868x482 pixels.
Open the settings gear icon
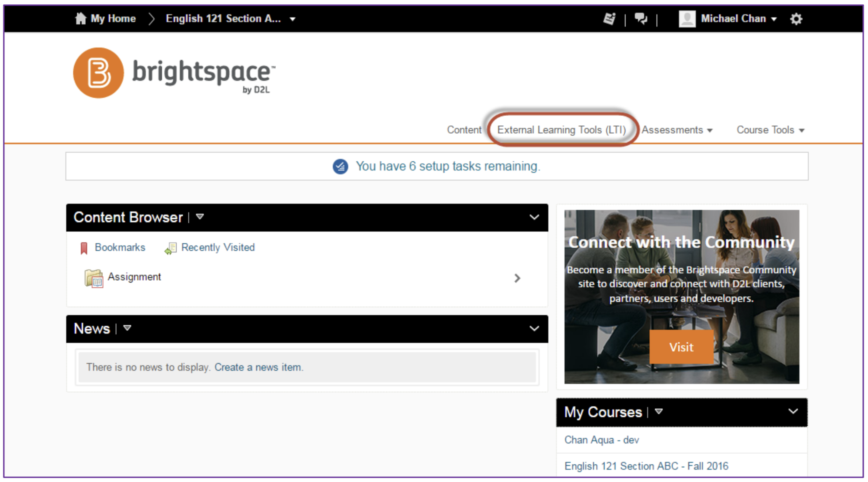(x=796, y=19)
